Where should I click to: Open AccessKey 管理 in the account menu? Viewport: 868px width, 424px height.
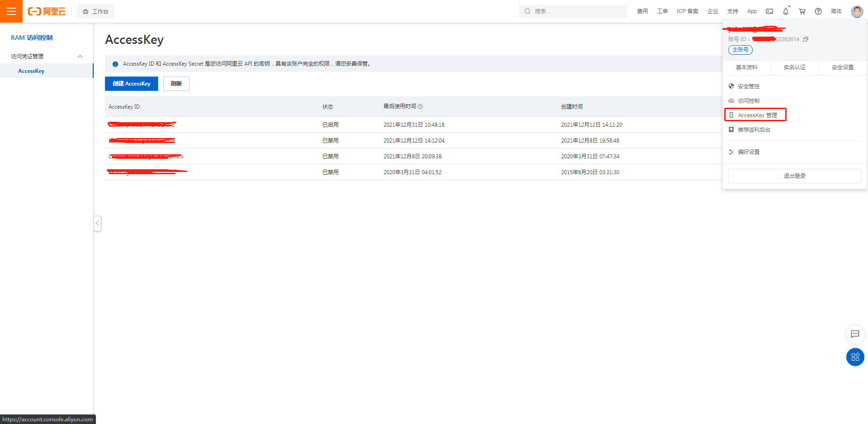(757, 115)
